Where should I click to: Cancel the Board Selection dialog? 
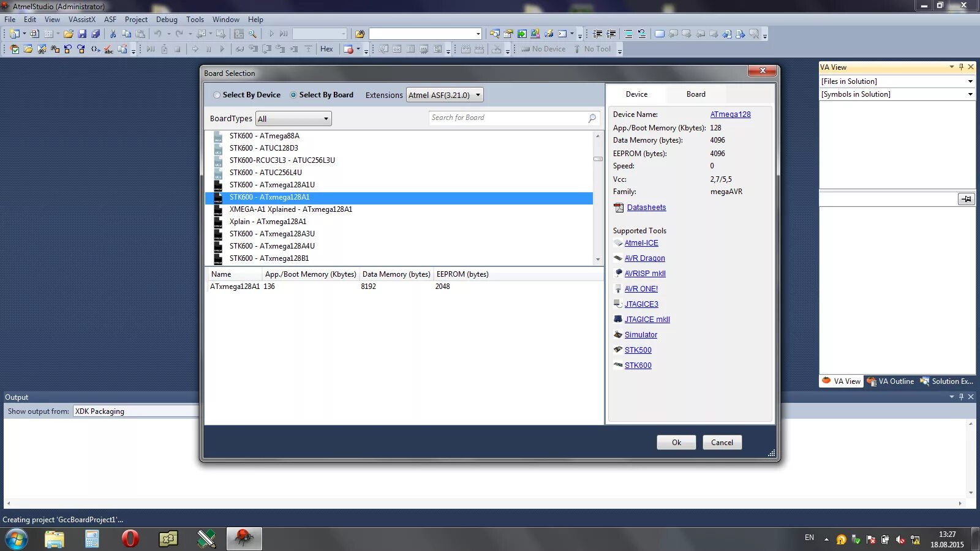coord(722,443)
